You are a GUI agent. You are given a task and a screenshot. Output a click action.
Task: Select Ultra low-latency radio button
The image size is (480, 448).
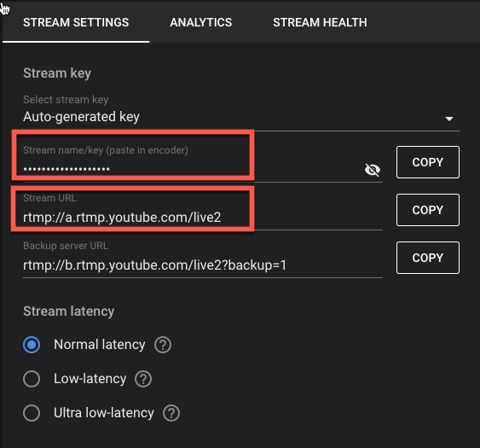(32, 413)
